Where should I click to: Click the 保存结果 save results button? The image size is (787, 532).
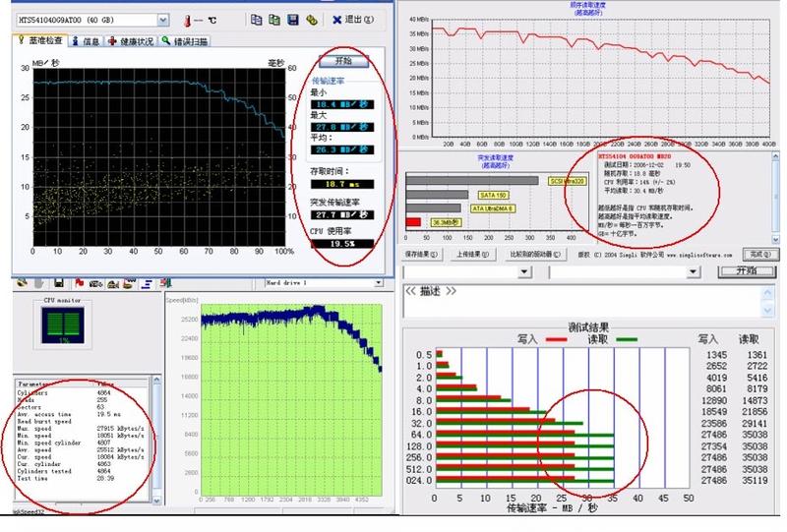coord(421,255)
